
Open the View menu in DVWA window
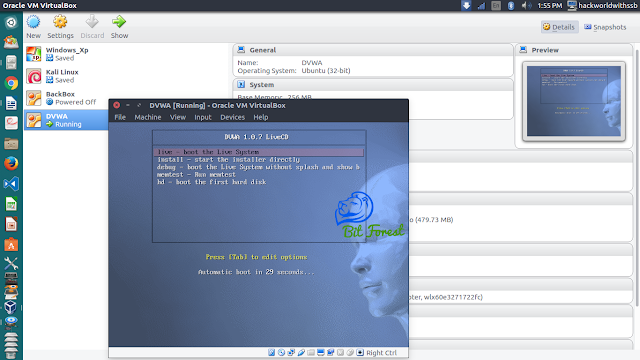178,117
